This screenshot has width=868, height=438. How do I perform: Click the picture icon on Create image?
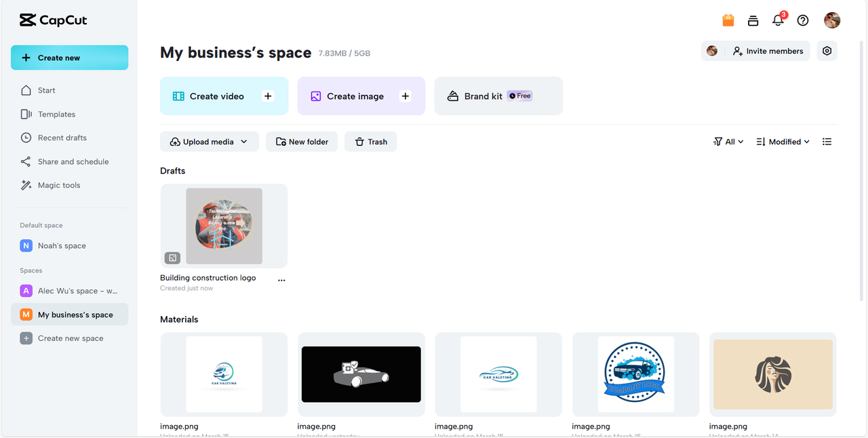316,96
